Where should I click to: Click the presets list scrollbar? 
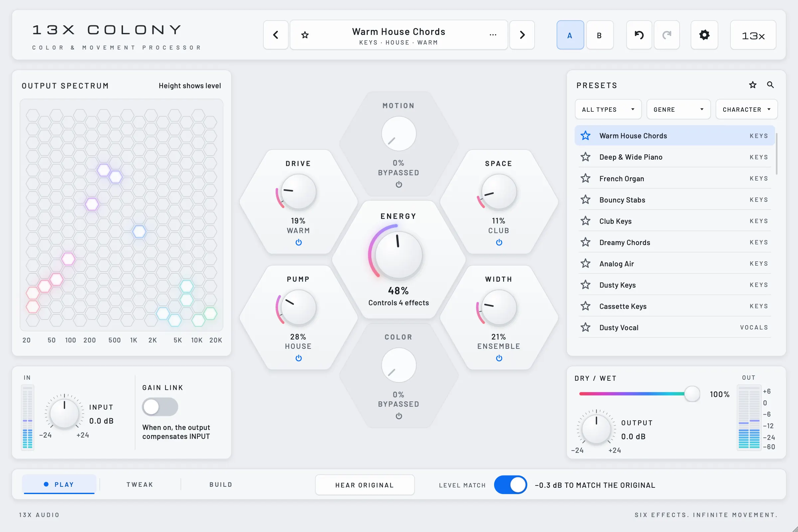click(x=777, y=154)
